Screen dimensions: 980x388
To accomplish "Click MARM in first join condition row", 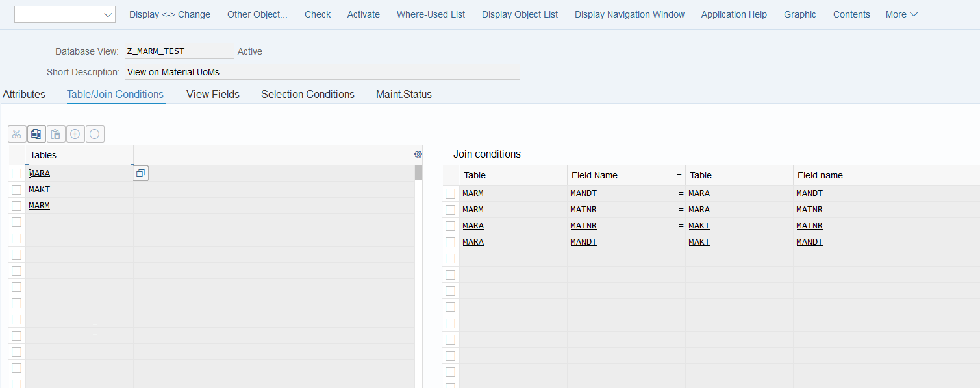I will (473, 193).
